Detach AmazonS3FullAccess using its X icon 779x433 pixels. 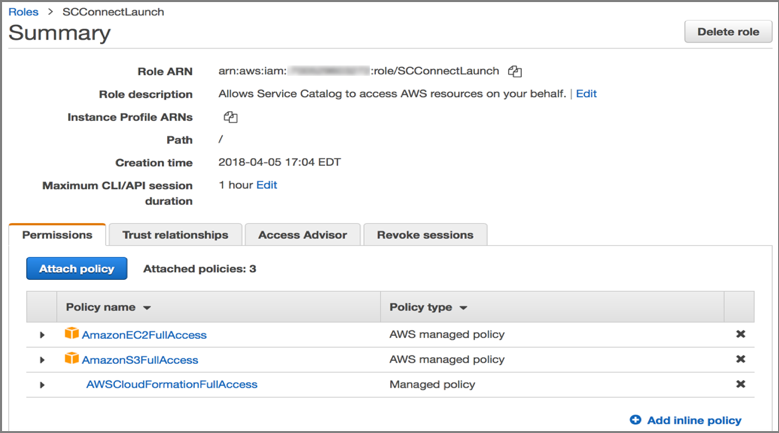[740, 359]
